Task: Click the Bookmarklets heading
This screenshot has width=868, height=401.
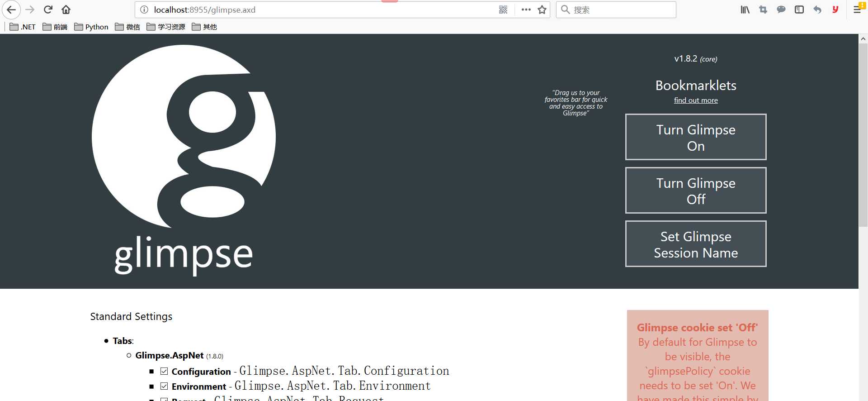Action: pyautogui.click(x=696, y=86)
